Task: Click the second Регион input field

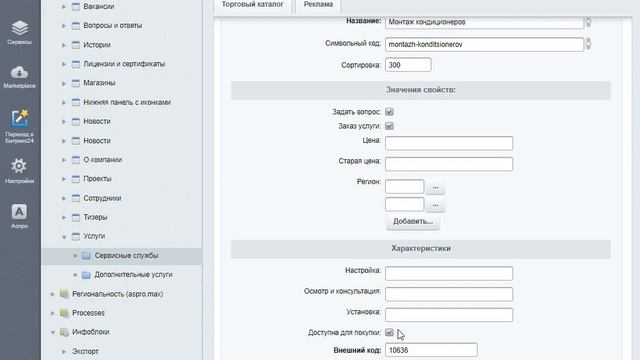Action: click(x=404, y=204)
